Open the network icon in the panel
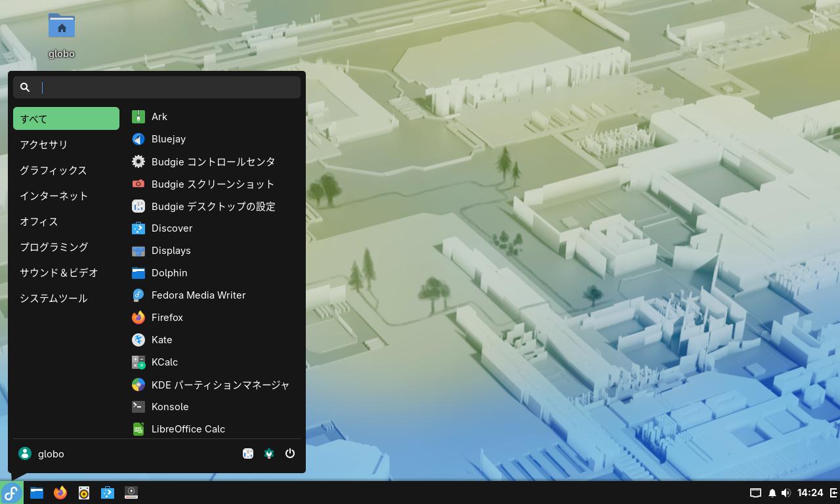840x504 pixels. 755,493
